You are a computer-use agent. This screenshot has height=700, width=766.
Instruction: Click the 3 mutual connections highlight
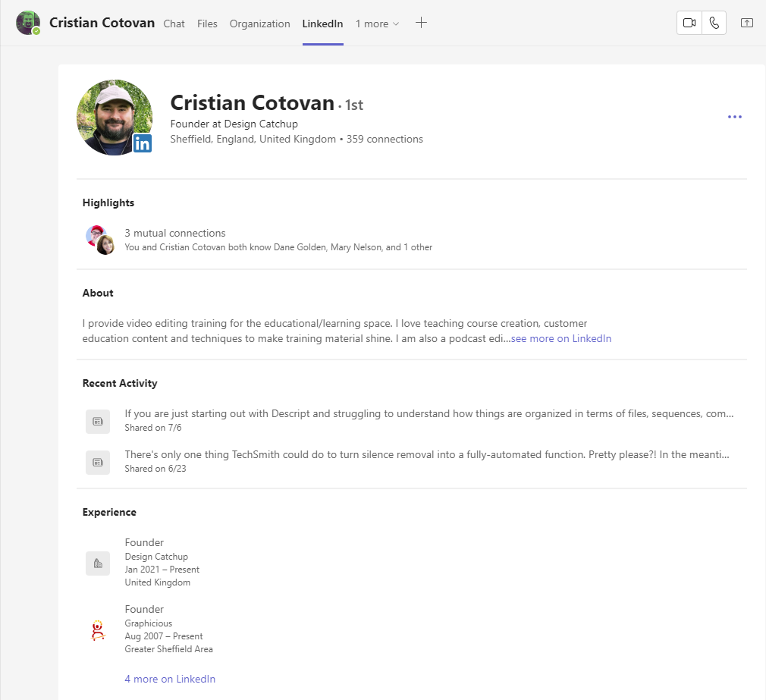click(x=175, y=233)
